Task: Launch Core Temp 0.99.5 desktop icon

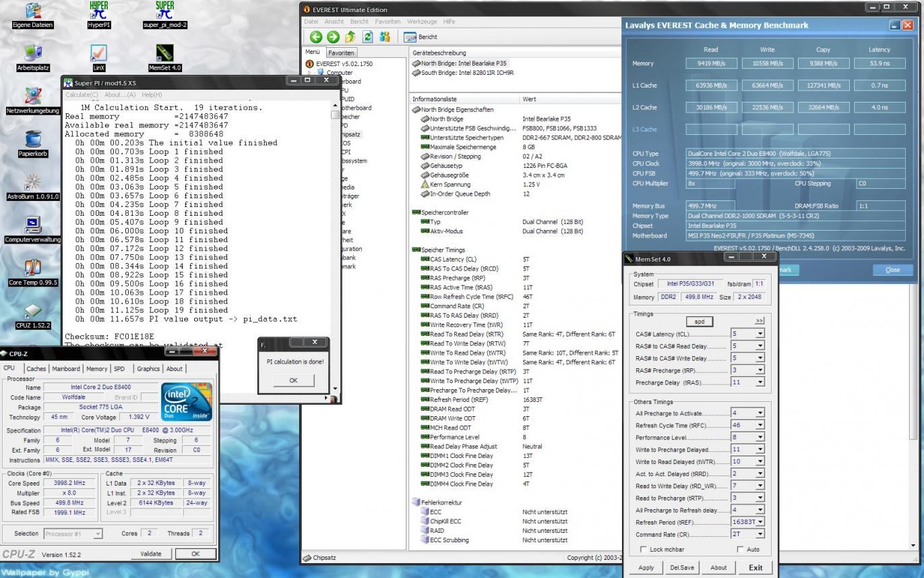Action: (32, 273)
